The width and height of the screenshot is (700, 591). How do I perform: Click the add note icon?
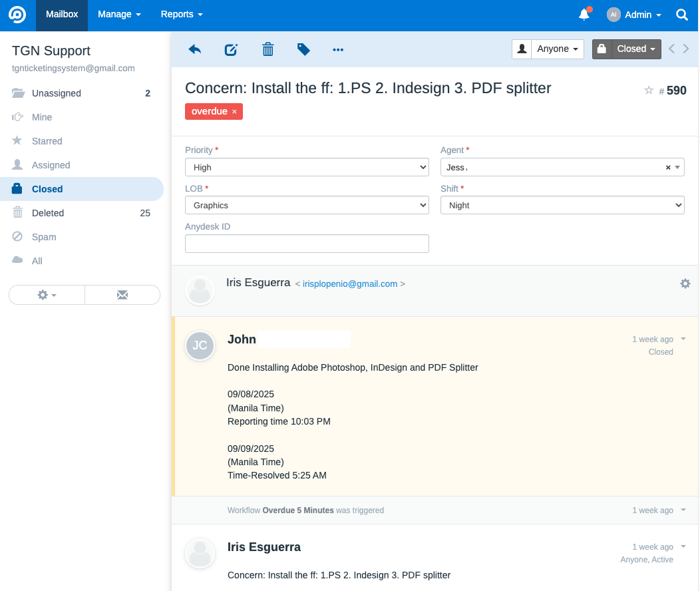[x=231, y=49]
